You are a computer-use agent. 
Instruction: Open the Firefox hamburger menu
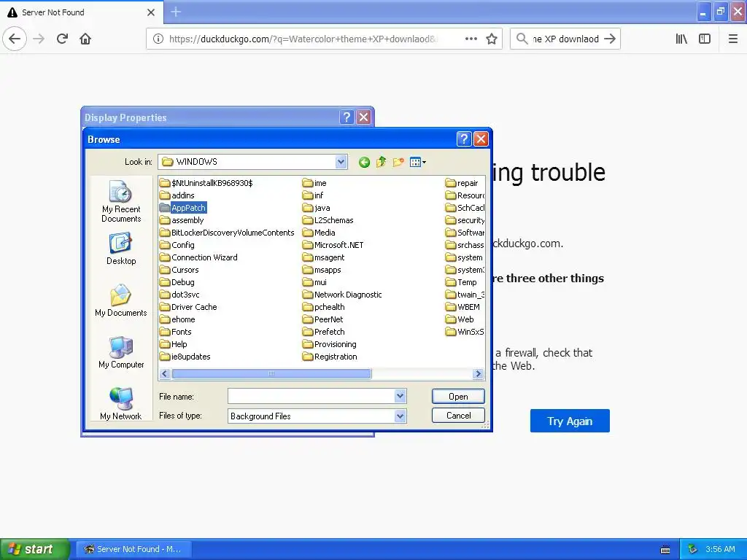(732, 39)
